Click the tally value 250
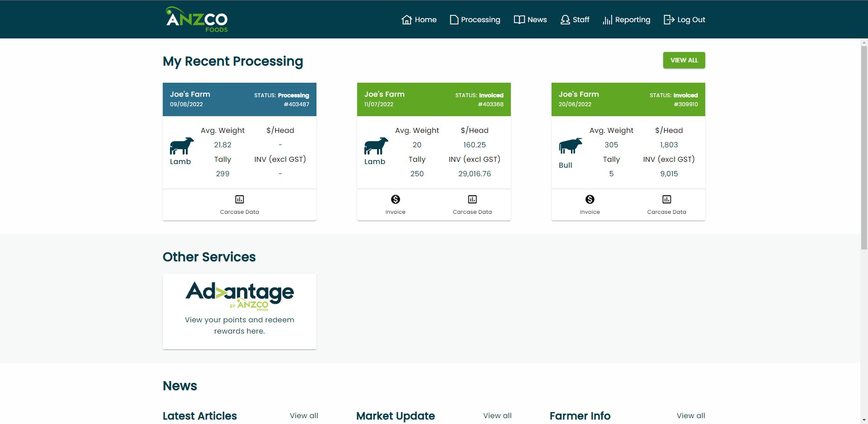 [x=417, y=174]
